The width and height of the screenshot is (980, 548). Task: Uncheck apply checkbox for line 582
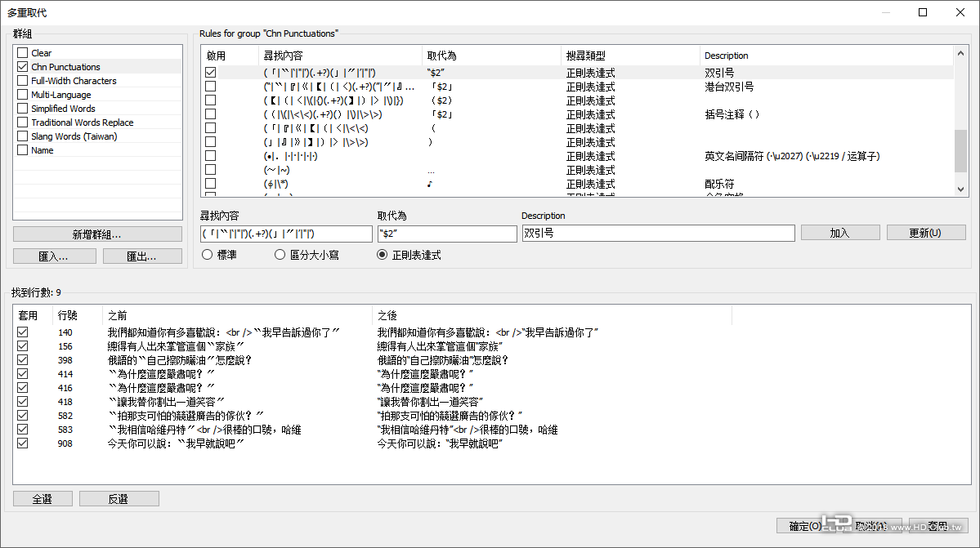[x=23, y=415]
